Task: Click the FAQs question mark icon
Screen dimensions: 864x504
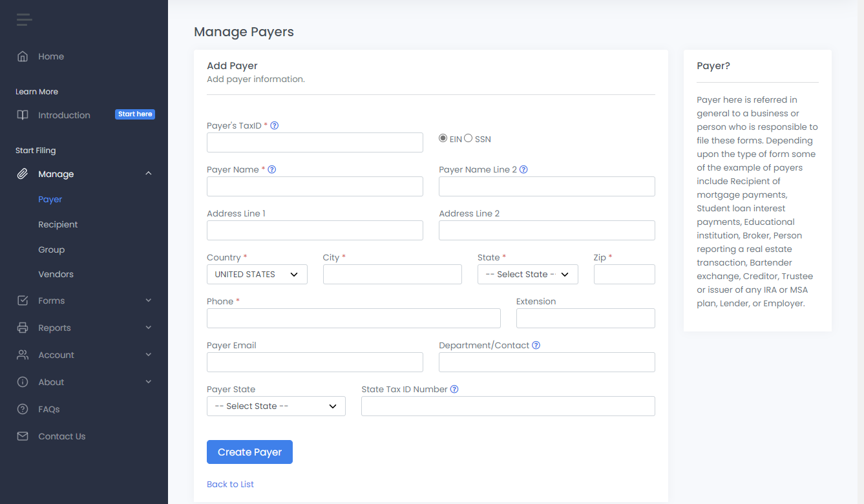Action: coord(23,409)
